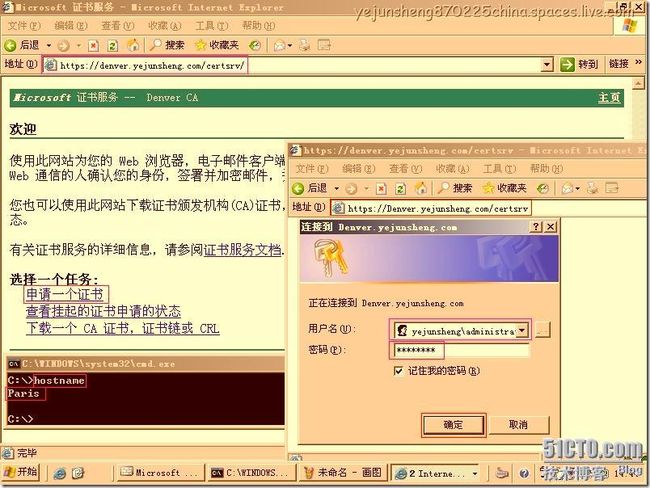Image resolution: width=650 pixels, height=488 pixels.
Task: Click View pending certificate status (查看挂起的证书申请的状态) link
Action: coord(103,311)
